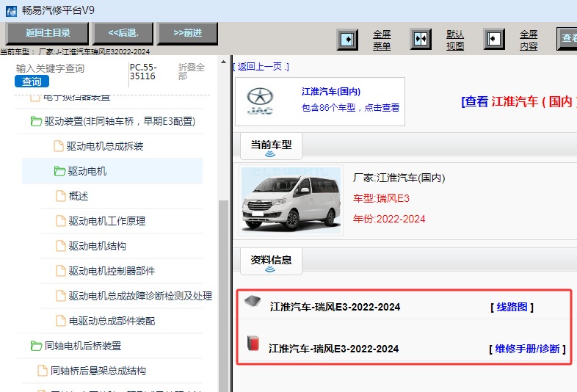Viewport: 577px width, 392px height.
Task: Click 包含86个车型，点击查看 link
Action: coord(351,107)
